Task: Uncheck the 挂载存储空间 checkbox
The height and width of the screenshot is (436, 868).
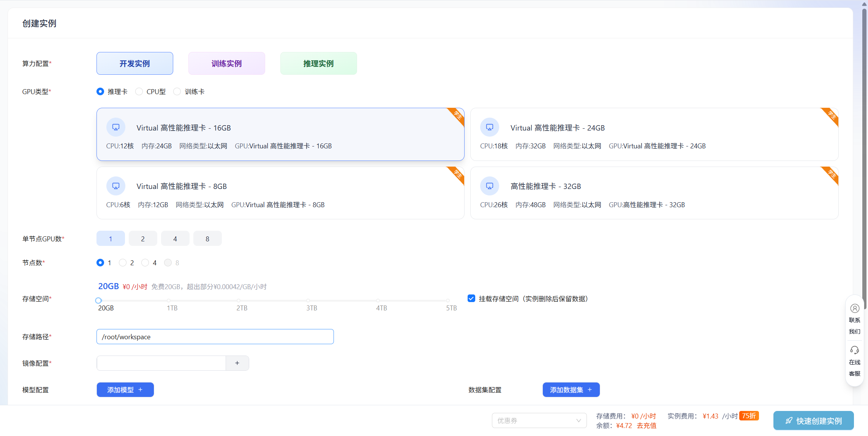Action: click(471, 299)
